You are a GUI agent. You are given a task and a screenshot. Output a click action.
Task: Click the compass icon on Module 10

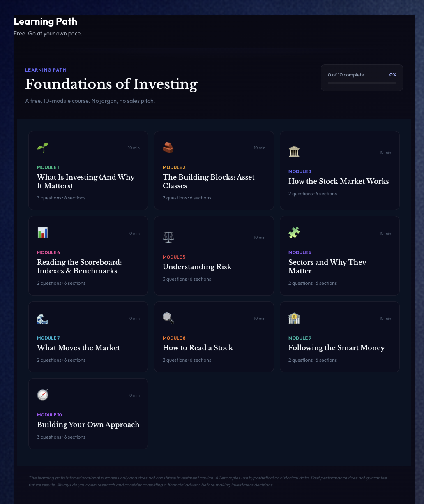(x=42, y=395)
